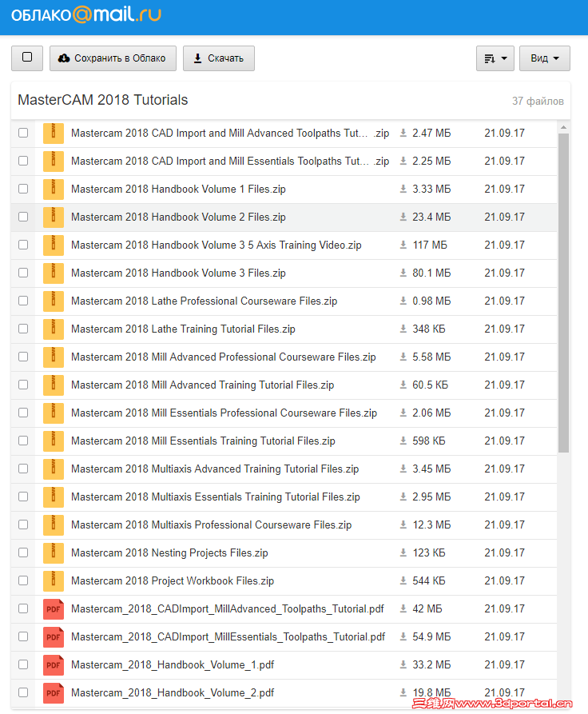Click zip icon of Handbook Volume 1 Files
The height and width of the screenshot is (714, 588).
[54, 189]
